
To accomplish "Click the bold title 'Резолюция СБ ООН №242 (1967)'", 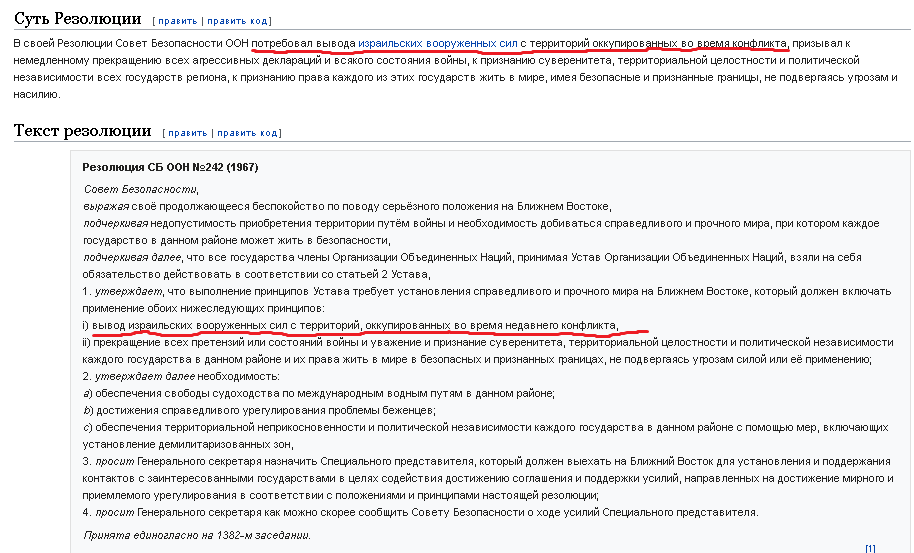I will click(x=170, y=167).
